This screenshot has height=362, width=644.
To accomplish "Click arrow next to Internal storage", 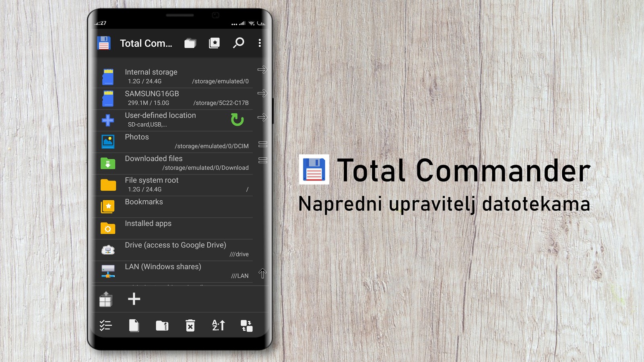I will [262, 70].
